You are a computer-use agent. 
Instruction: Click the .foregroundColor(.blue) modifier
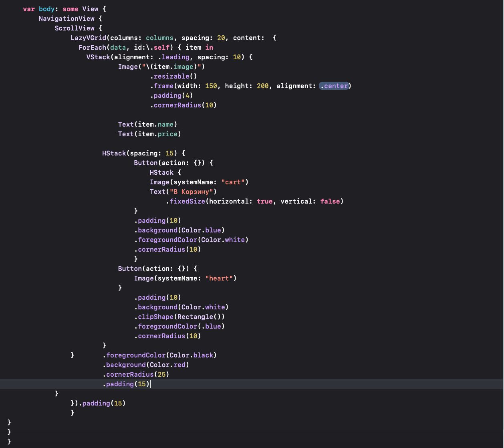(179, 326)
